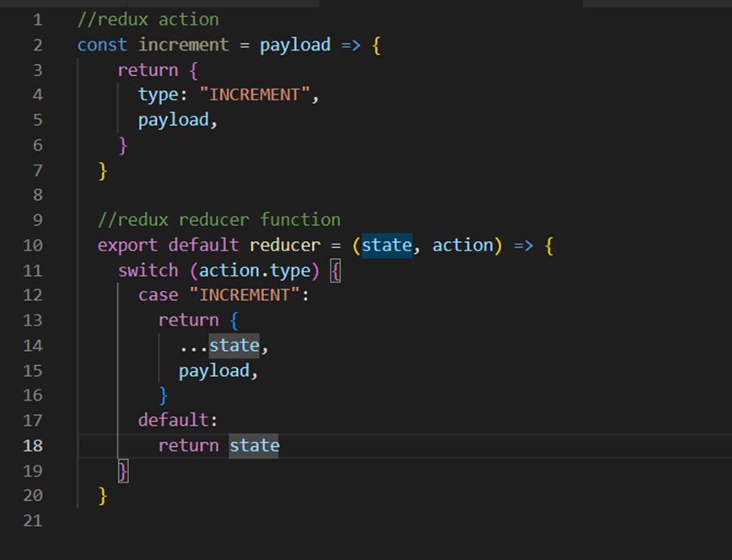732x560 pixels.
Task: Click the active line number 18 in the gutter
Action: tap(33, 446)
